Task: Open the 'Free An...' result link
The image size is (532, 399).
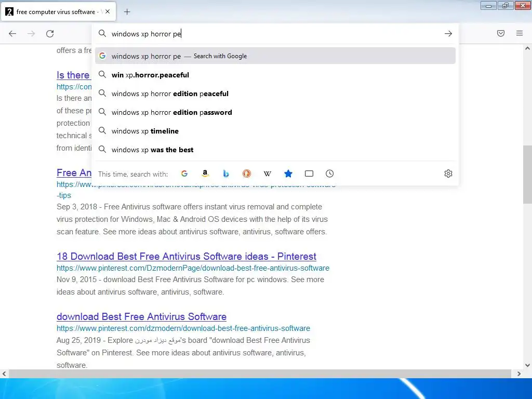Action: (74, 172)
